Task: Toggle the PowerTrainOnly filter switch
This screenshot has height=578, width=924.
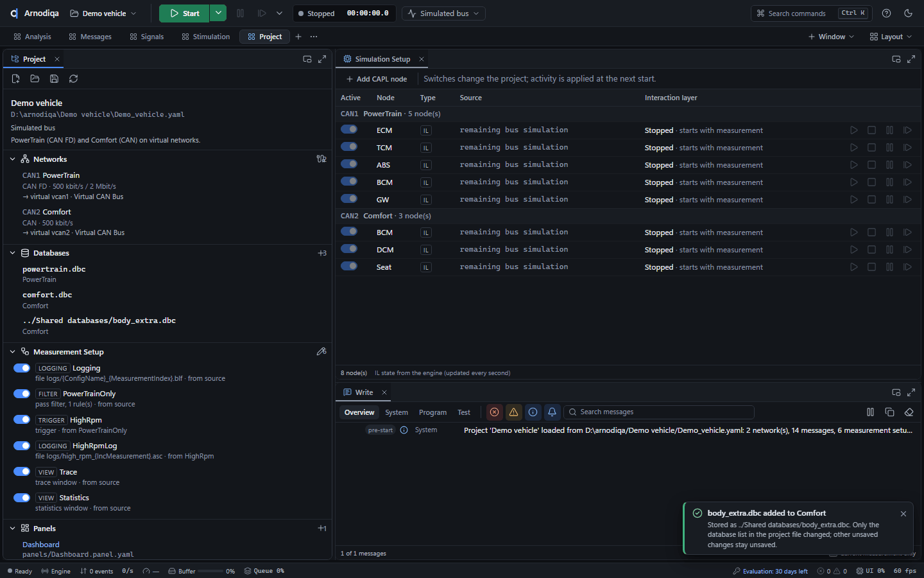Action: 22,394
